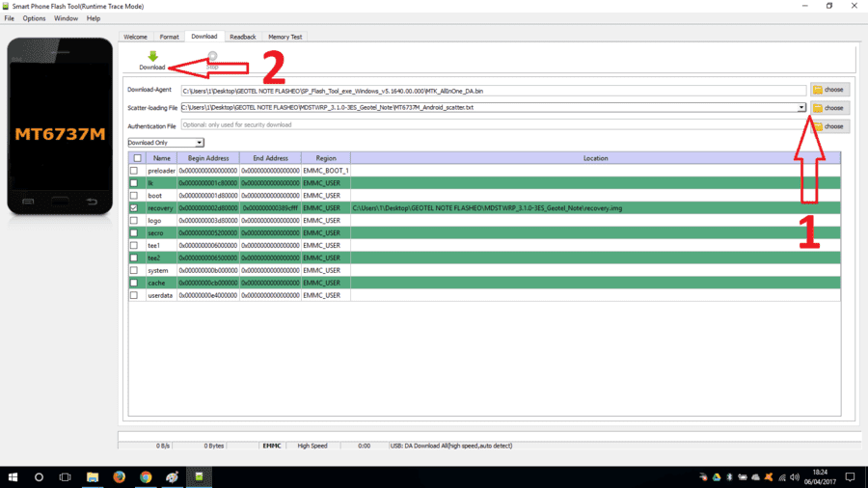Screen dimensions: 868x488
Task: Toggle the select-all checkbox in table header
Action: (x=137, y=158)
